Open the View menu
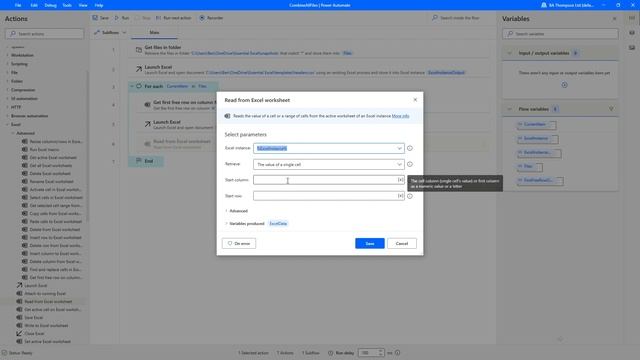Image resolution: width=640 pixels, height=360 pixels. pyautogui.click(x=83, y=5)
